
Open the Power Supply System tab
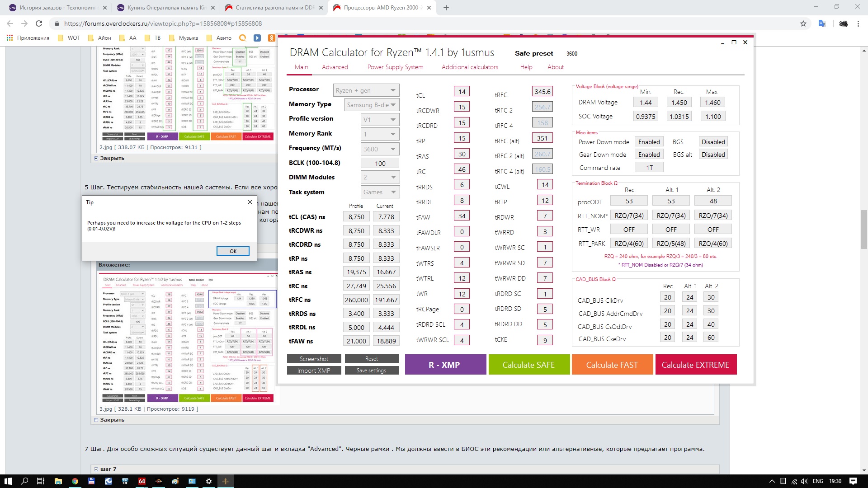tap(395, 67)
